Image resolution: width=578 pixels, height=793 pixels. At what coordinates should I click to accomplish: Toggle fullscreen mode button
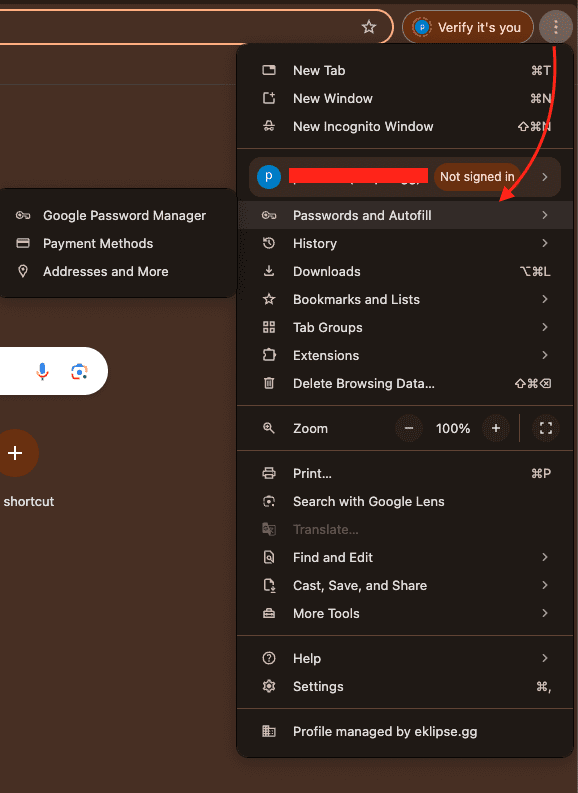point(546,428)
